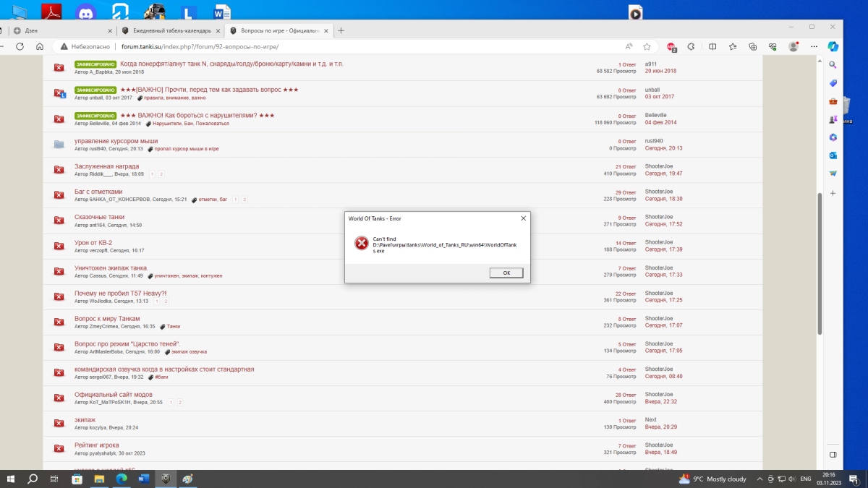Viewport: 868px width, 488px height.
Task: Open a new browser tab
Action: pyautogui.click(x=341, y=30)
